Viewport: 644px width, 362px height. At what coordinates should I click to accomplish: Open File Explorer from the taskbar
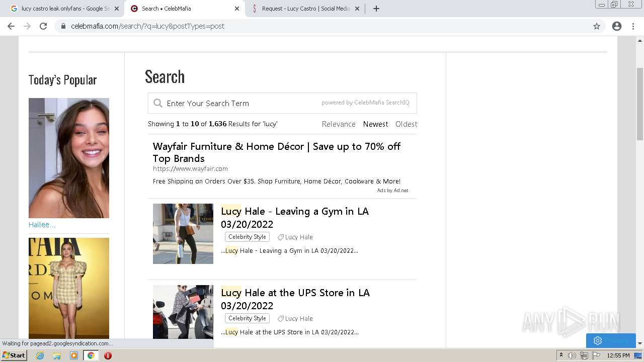pos(57,355)
